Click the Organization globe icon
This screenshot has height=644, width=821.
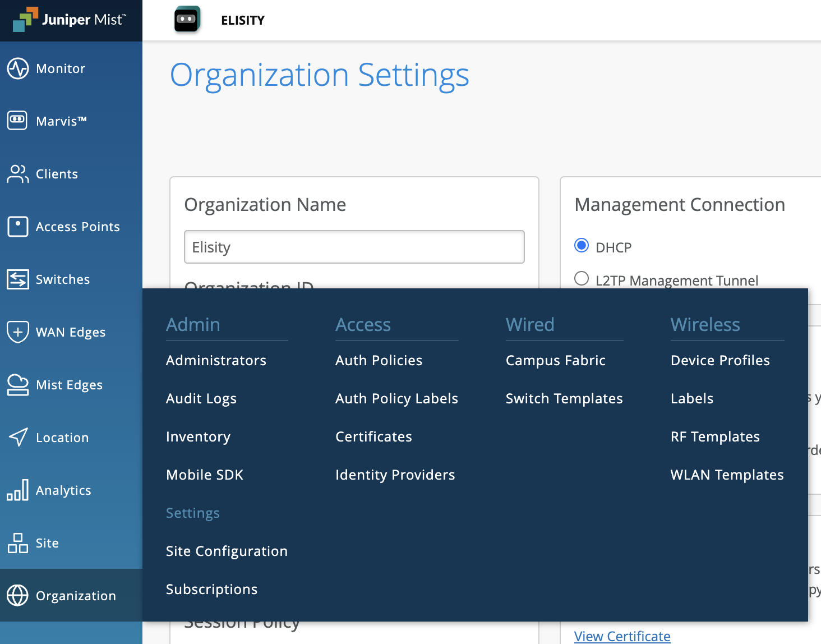click(18, 596)
